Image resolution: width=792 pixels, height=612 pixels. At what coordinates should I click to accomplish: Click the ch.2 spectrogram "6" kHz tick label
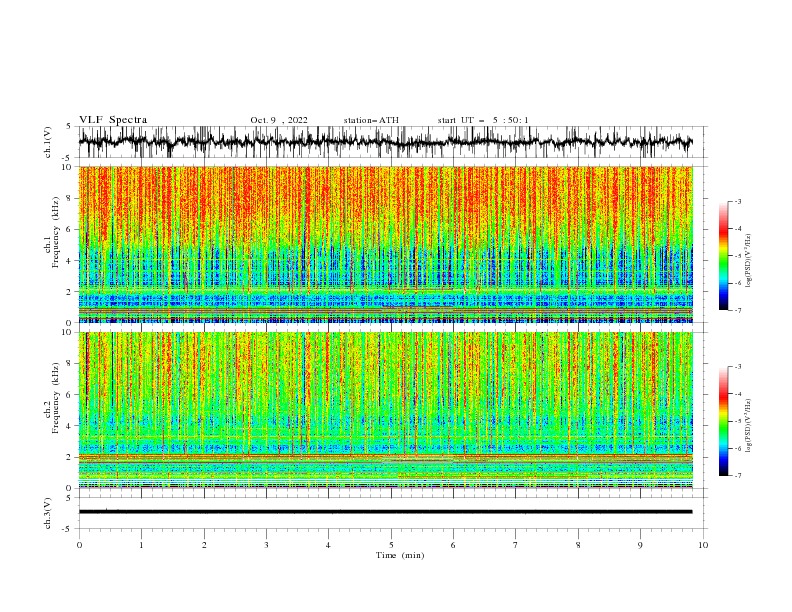click(70, 395)
